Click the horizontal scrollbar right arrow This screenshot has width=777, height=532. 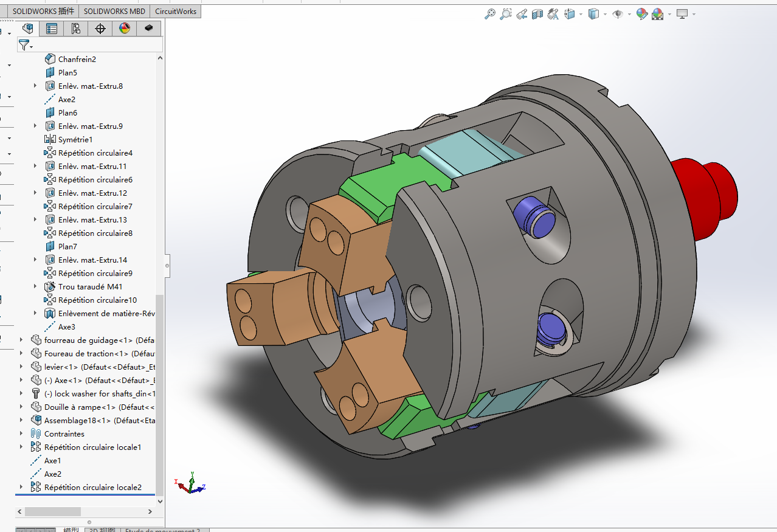(151, 511)
